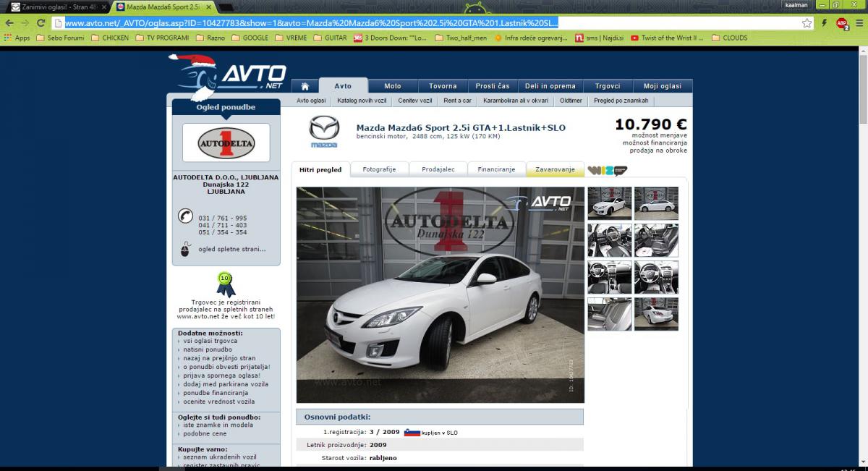This screenshot has width=868, height=471.
Task: Switch to the Zavarovanje tab
Action: [x=555, y=169]
